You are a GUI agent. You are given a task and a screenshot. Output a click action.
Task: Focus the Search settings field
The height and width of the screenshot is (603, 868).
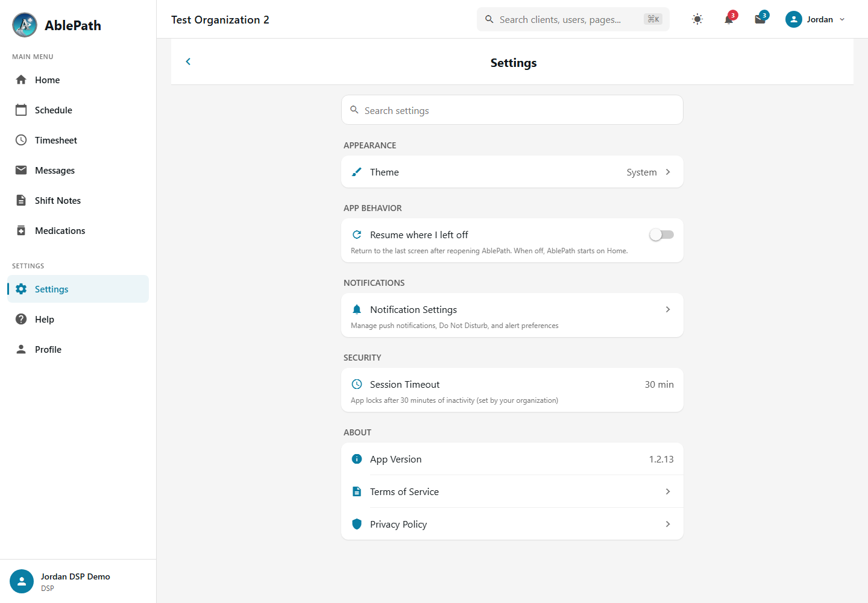point(512,110)
